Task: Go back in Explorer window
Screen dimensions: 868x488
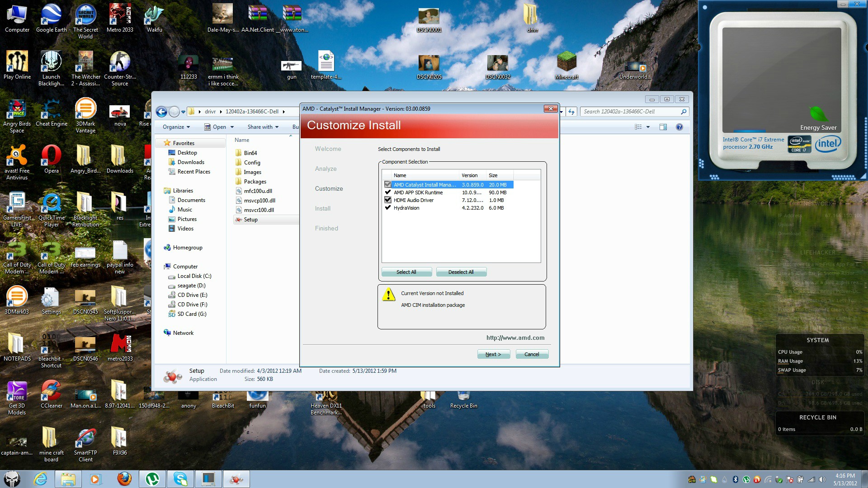Action: click(x=161, y=112)
